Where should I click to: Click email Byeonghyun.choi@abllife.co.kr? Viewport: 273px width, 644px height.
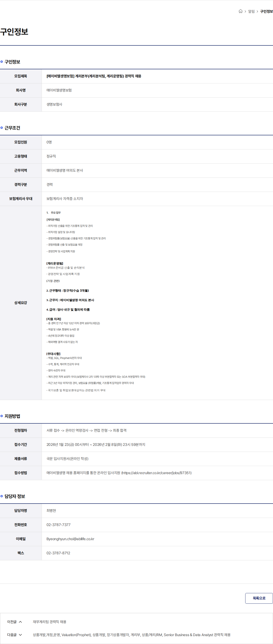[x=70, y=539]
